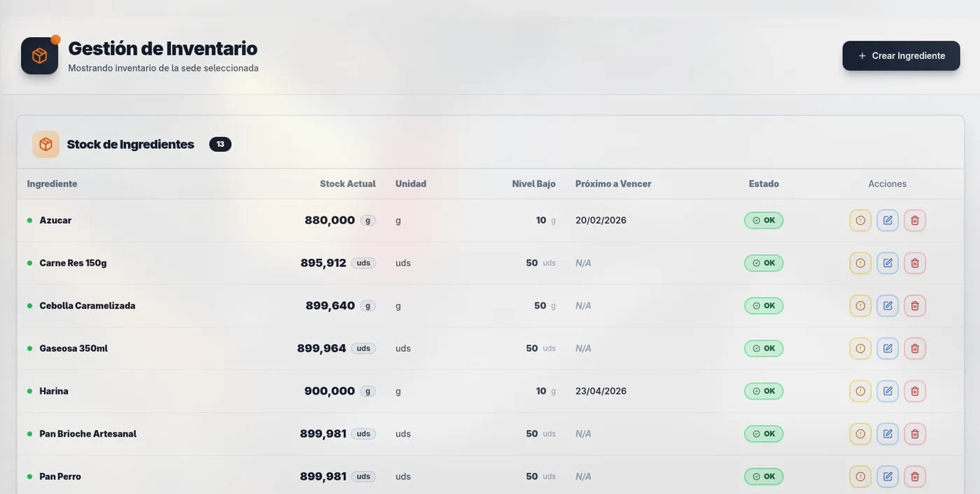Viewport: 980px width, 494px height.
Task: Delete the Harina ingredient
Action: tap(915, 391)
